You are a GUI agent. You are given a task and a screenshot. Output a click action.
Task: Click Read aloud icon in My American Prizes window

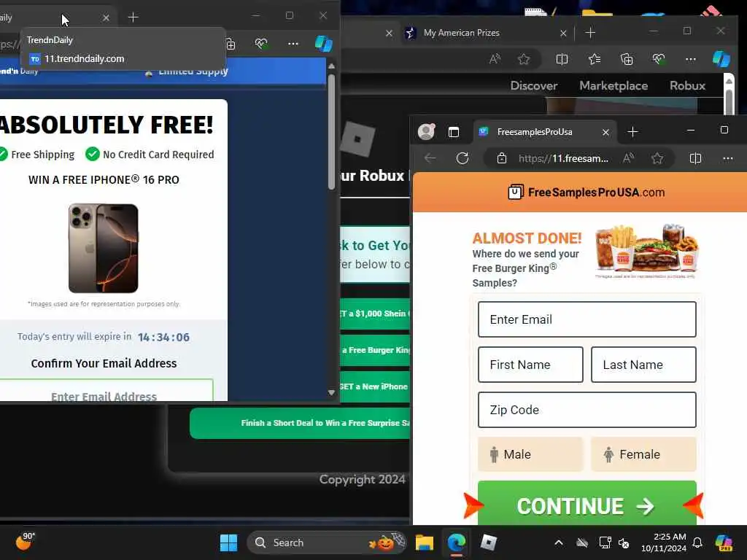[x=495, y=59]
